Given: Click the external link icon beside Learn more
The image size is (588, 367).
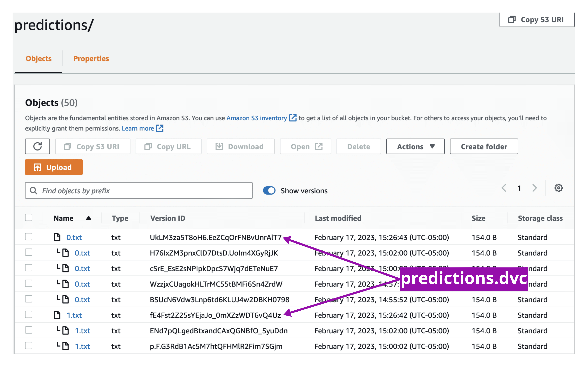Looking at the screenshot, I should click(160, 128).
